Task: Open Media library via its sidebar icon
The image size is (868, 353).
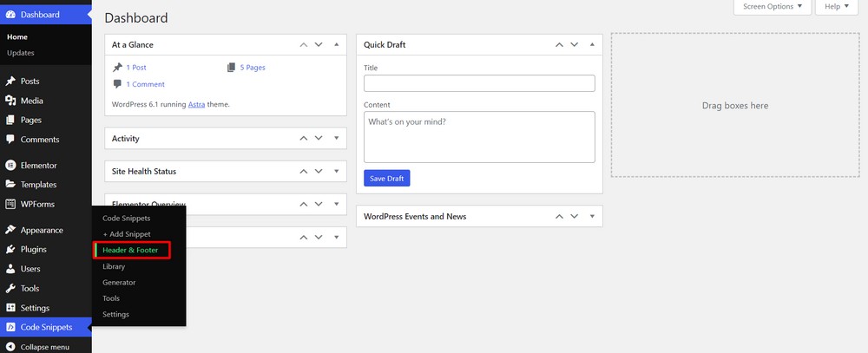Action: pos(10,101)
